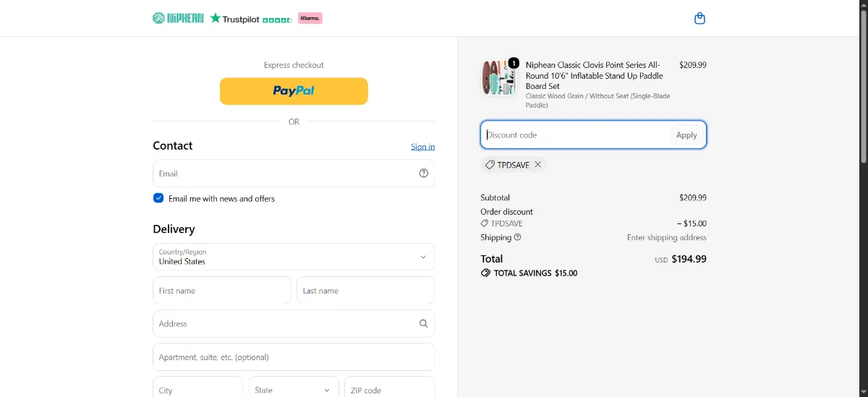This screenshot has width=868, height=397.
Task: Focus the Last name field
Action: coord(365,290)
